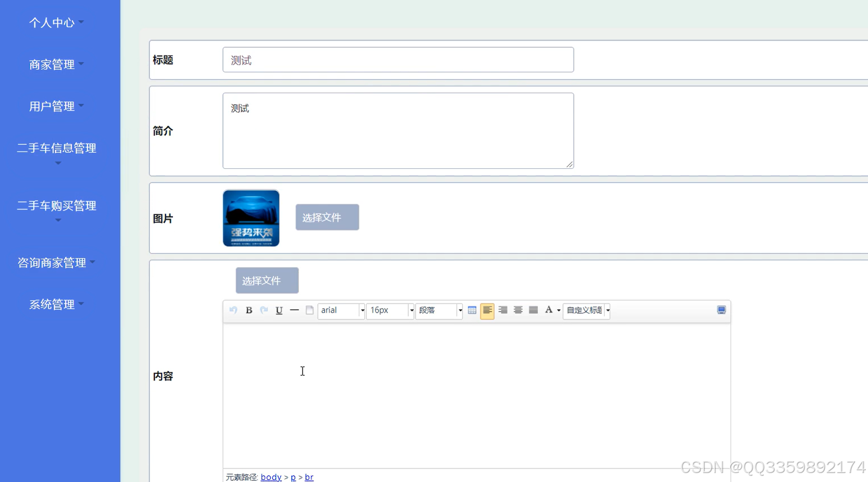The width and height of the screenshot is (868, 482).
Task: Expand the 二手车信息管理 sidebar menu
Action: point(57,153)
